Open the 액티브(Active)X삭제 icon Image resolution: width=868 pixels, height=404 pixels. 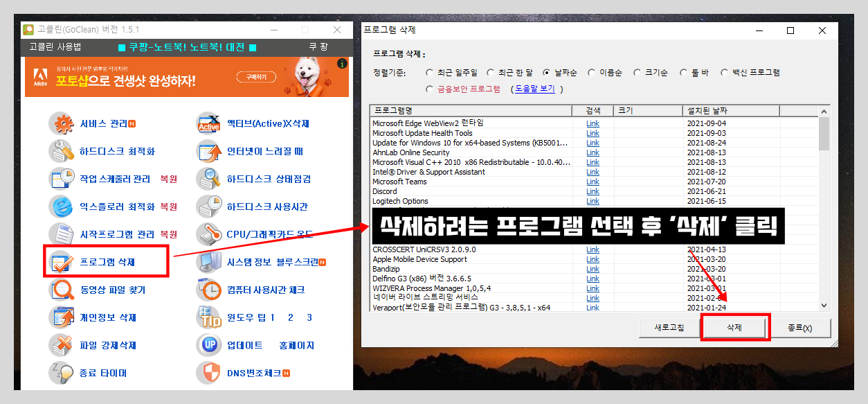click(x=208, y=124)
